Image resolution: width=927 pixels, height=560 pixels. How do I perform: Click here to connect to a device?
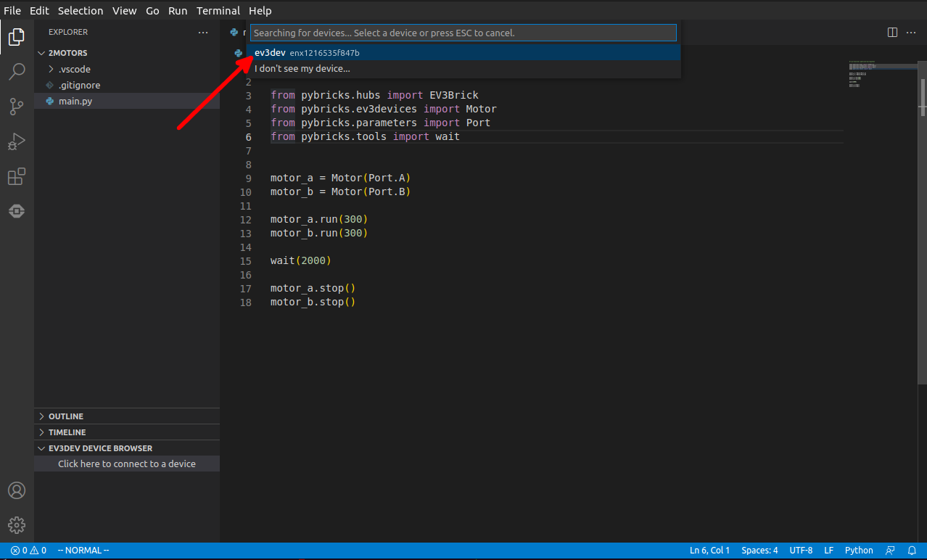127,464
